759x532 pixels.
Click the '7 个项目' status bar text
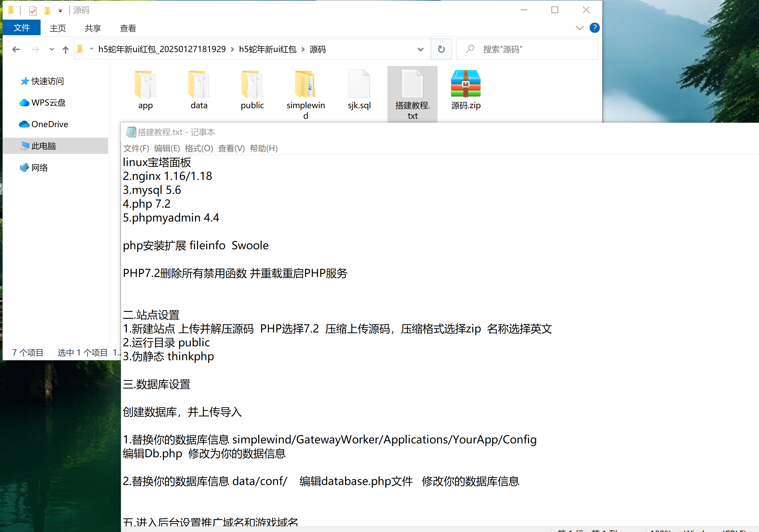[28, 353]
